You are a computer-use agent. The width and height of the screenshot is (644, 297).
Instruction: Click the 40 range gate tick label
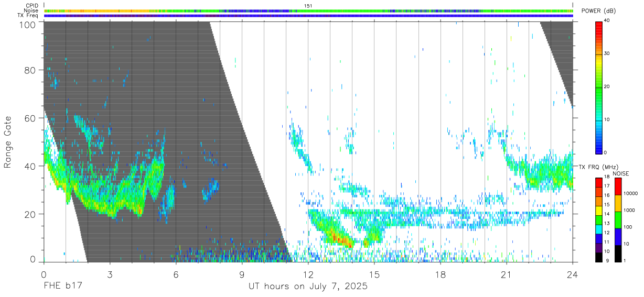tap(30, 166)
